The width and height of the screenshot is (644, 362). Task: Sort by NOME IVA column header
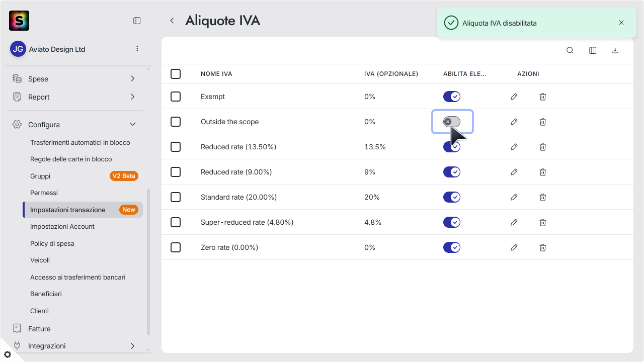tap(216, 74)
